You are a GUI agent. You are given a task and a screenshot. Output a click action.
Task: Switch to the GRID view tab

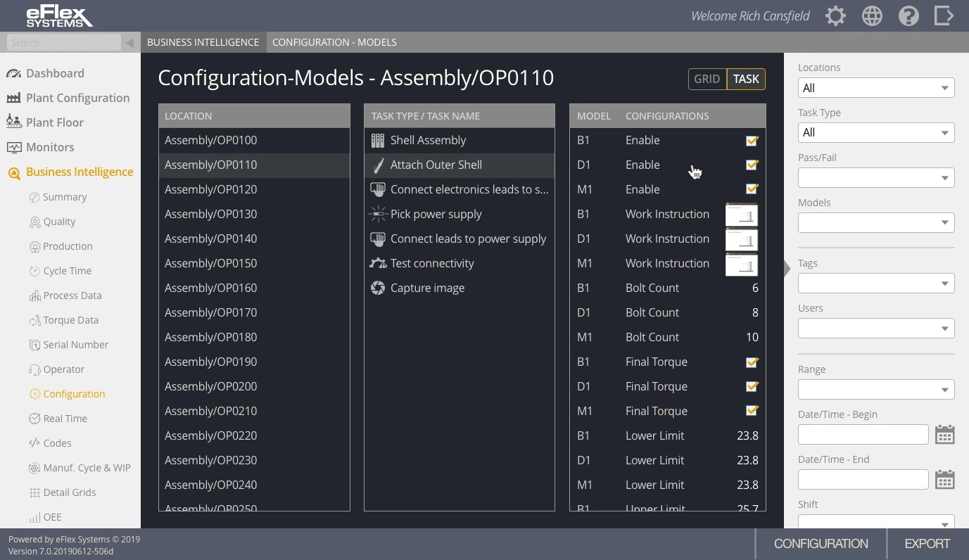pos(707,79)
